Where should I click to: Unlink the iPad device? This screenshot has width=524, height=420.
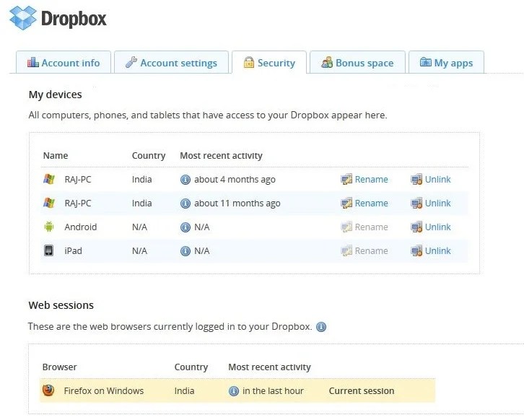(x=438, y=251)
